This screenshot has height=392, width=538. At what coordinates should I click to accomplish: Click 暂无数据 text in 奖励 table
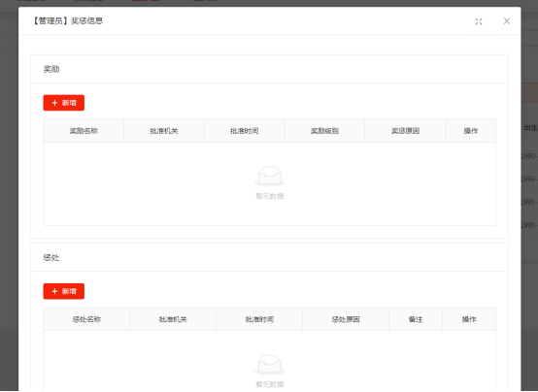(270, 196)
